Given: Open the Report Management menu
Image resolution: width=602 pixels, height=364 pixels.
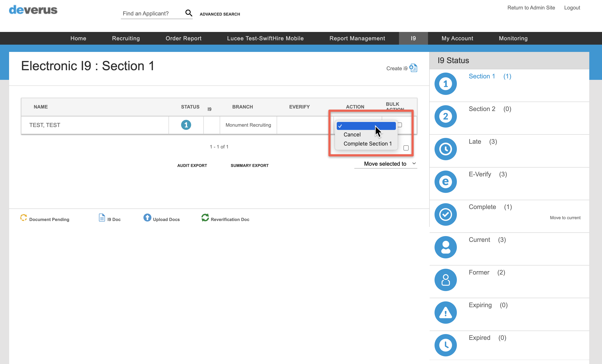Looking at the screenshot, I should coord(357,38).
